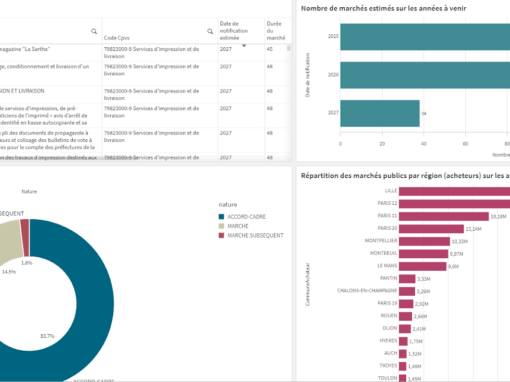510x382 pixels.
Task: Click the 9,97M value label
Action: coord(456,254)
